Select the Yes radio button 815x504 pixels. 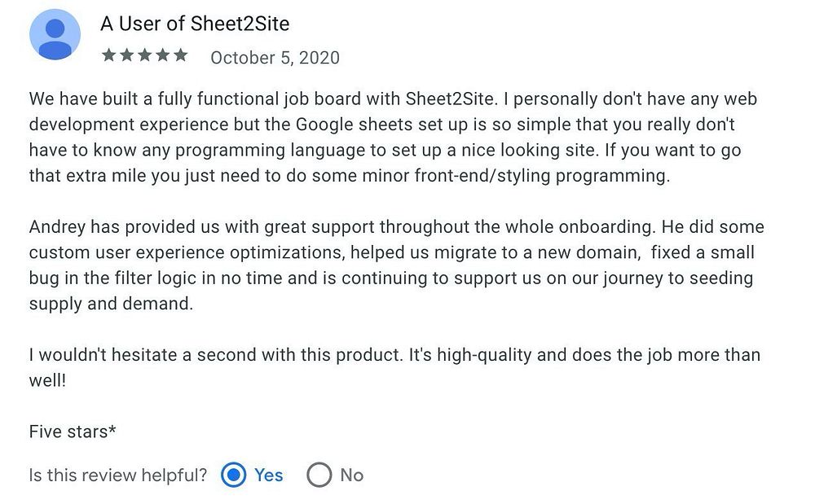233,475
